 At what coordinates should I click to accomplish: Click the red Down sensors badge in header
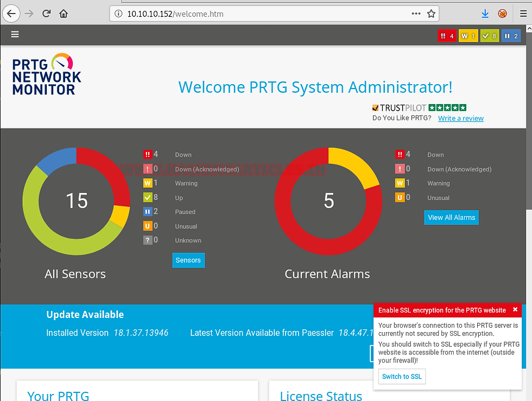coord(447,36)
